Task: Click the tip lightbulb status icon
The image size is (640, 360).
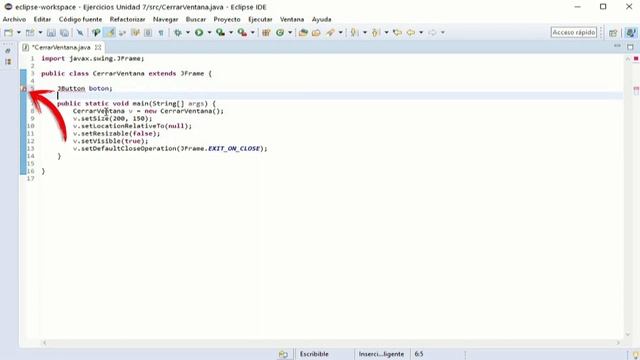Action: tap(636, 355)
